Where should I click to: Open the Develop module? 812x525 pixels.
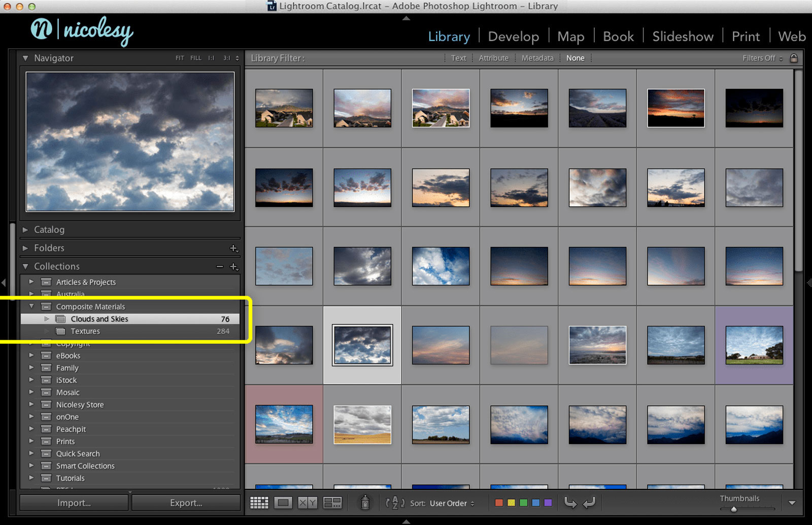(x=513, y=37)
